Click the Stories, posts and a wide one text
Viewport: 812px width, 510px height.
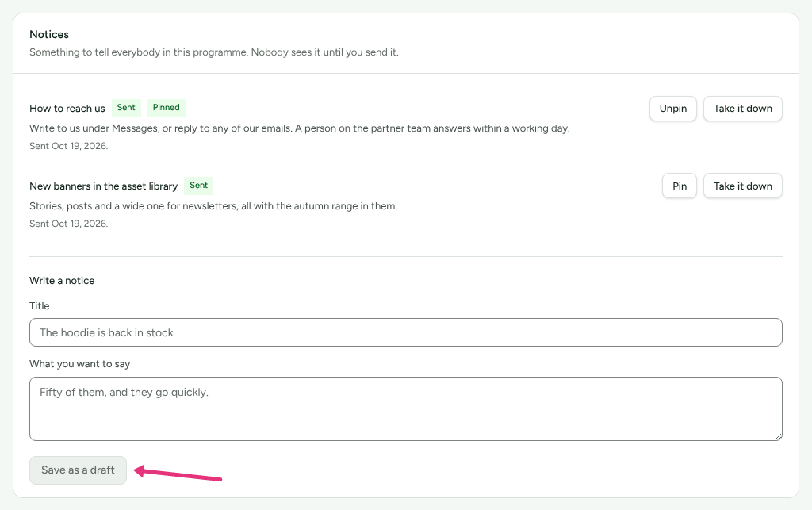coord(213,206)
